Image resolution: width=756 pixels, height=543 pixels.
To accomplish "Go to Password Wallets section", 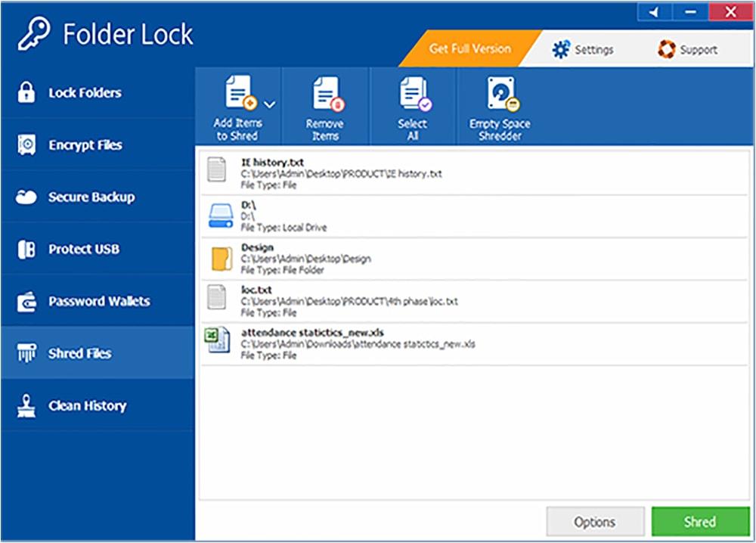I will [x=98, y=302].
